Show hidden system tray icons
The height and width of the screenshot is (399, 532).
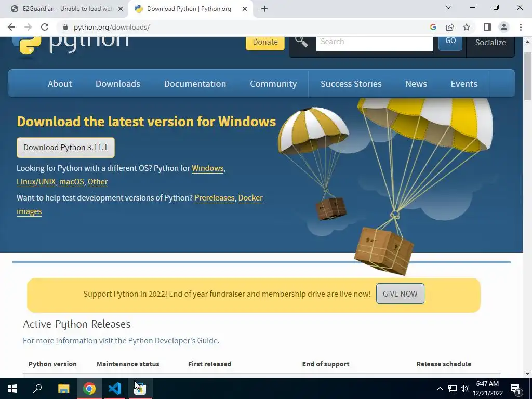tap(440, 389)
